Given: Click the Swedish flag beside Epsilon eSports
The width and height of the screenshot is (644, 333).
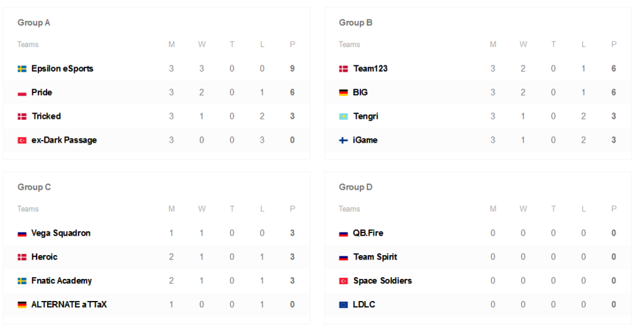Looking at the screenshot, I should click(22, 68).
